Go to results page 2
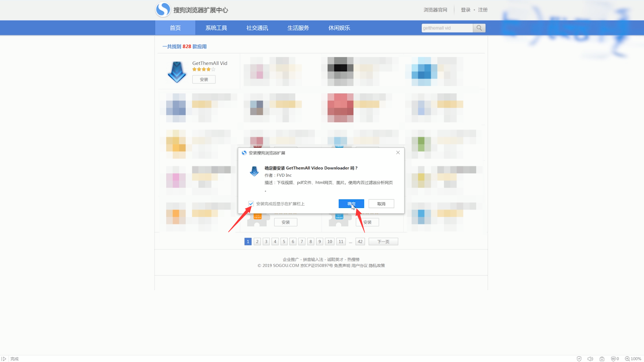Screen dimensions: 644x362 click(x=257, y=242)
